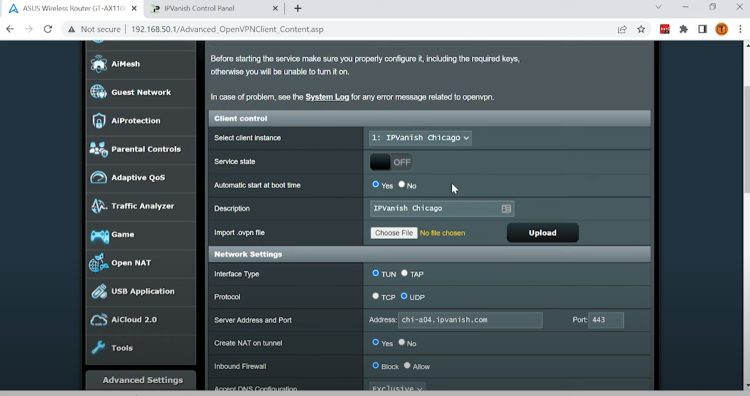
Task: Open AiMesh sidebar icon
Action: pyautogui.click(x=99, y=64)
